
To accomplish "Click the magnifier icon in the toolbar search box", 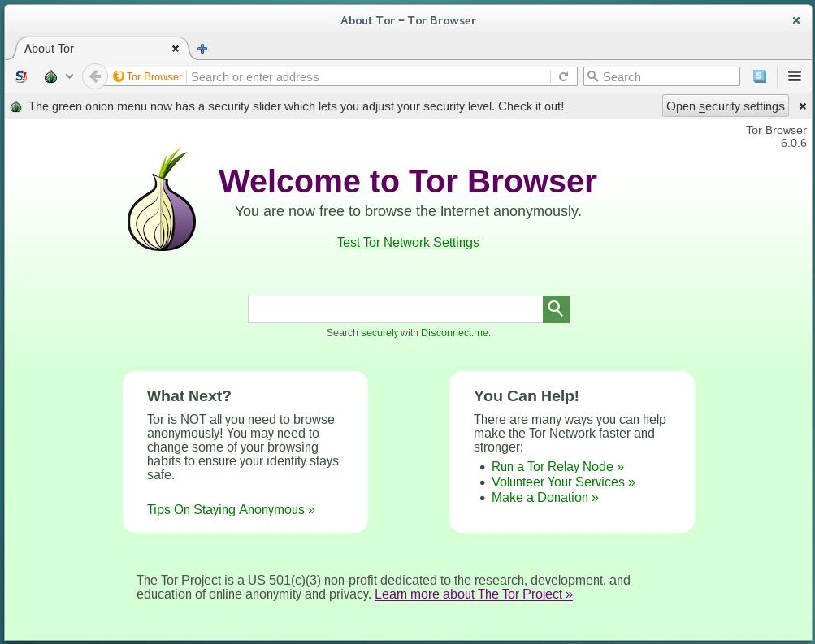I will coord(592,76).
